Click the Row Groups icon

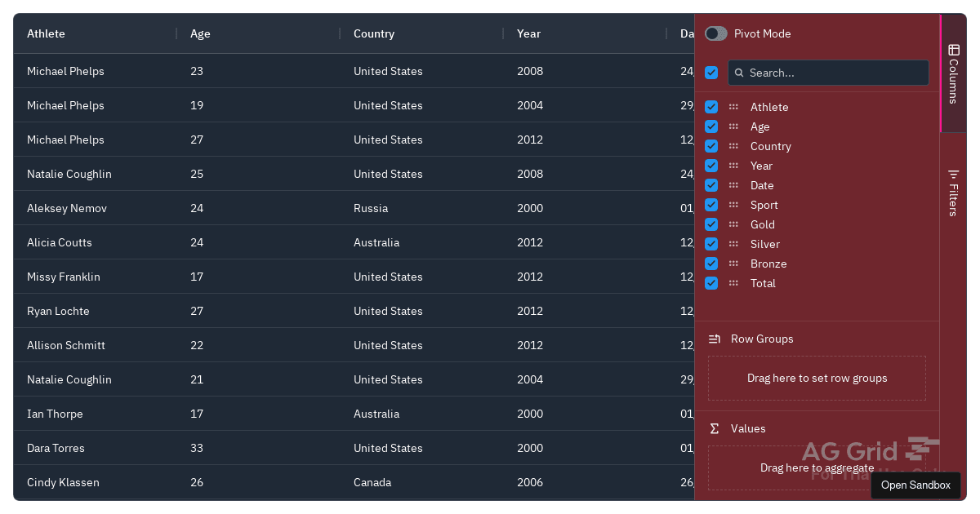(715, 339)
